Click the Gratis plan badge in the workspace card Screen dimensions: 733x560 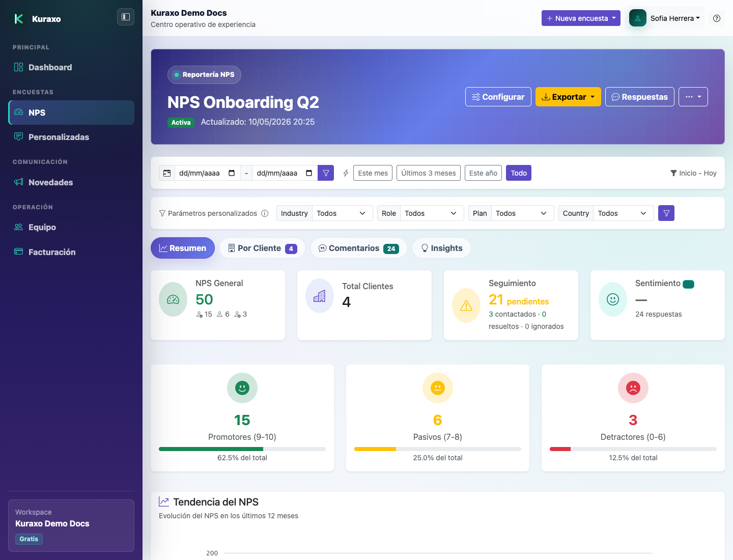point(29,539)
